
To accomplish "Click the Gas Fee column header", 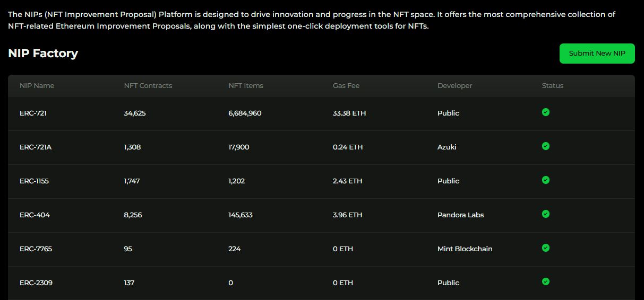I will pos(346,86).
